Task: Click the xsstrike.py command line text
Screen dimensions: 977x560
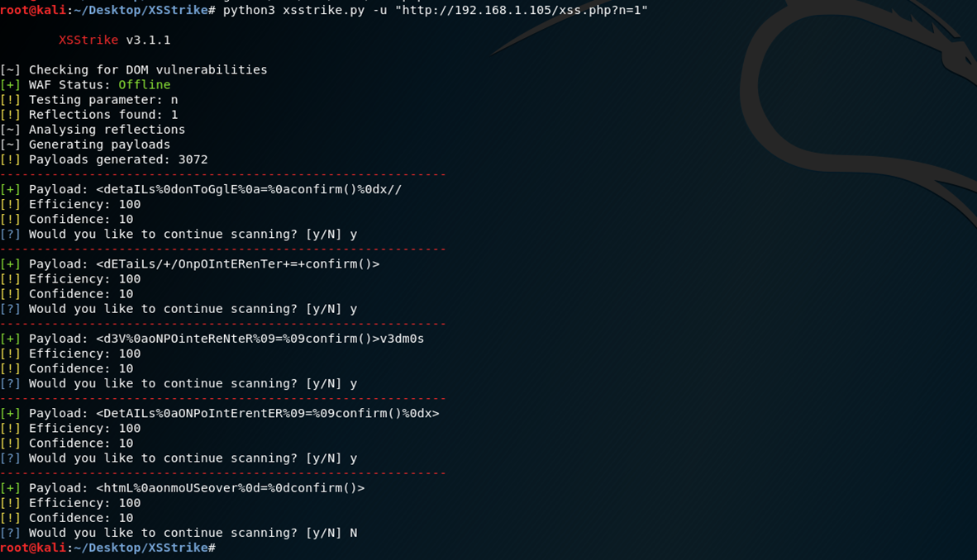Action: pos(436,10)
